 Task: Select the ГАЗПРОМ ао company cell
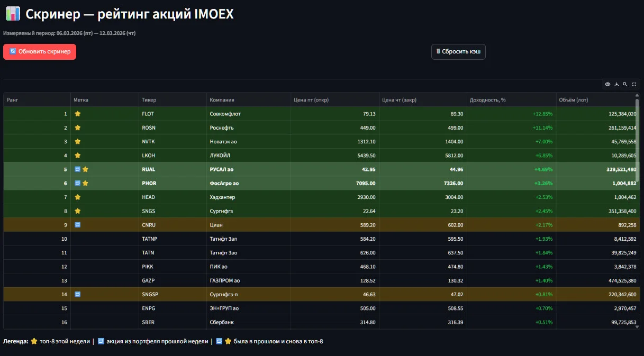click(248, 280)
